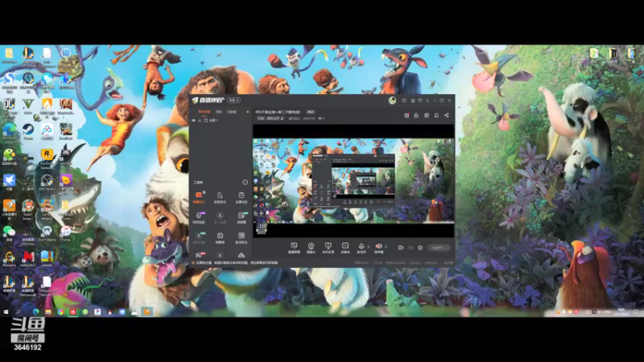Expand the speaker options arrow
The height and width of the screenshot is (362, 644).
(x=386, y=247)
